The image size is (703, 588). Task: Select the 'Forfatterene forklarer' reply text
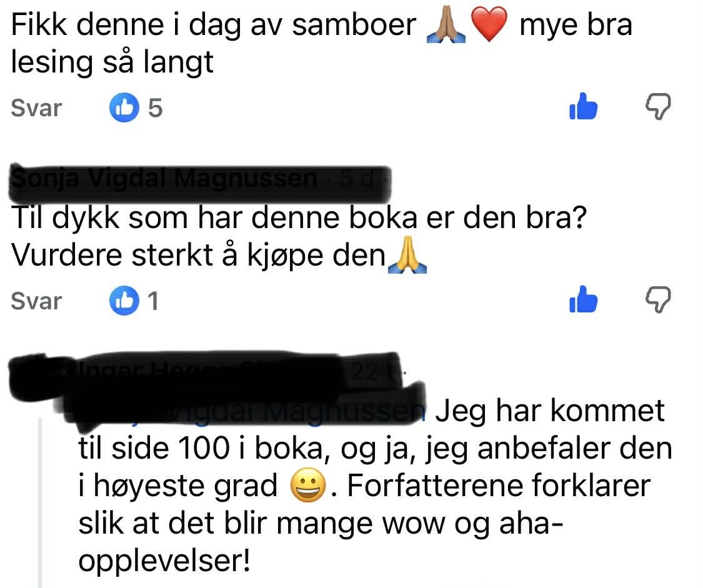pos(375,486)
